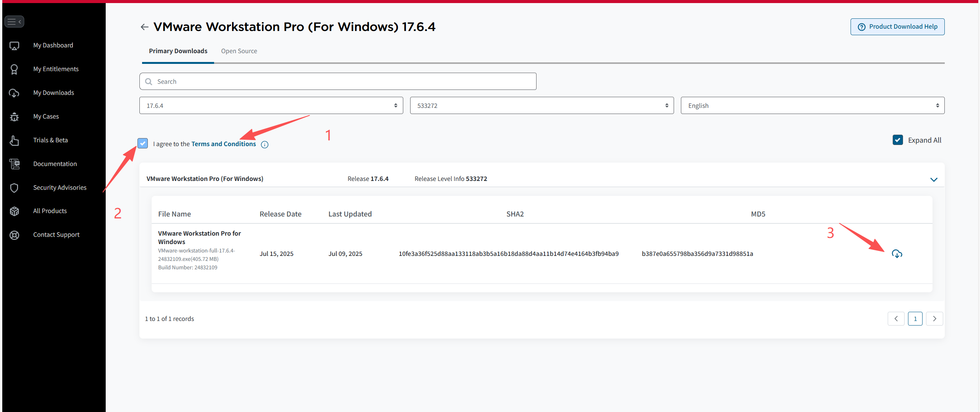Open Documentation in sidebar
The image size is (980, 412).
55,164
